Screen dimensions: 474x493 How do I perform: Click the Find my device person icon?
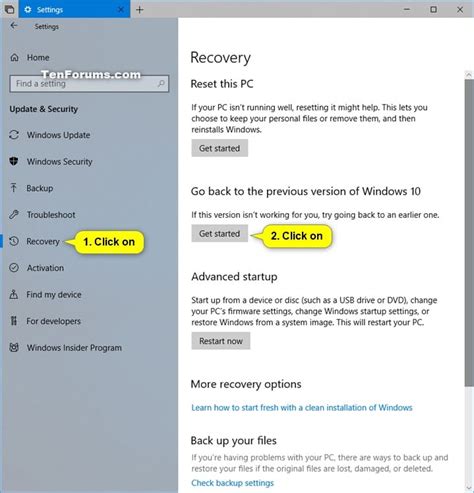pos(14,294)
